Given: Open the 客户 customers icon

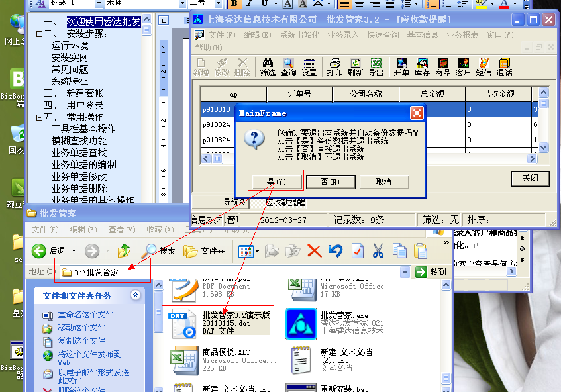Looking at the screenshot, I should click(463, 64).
